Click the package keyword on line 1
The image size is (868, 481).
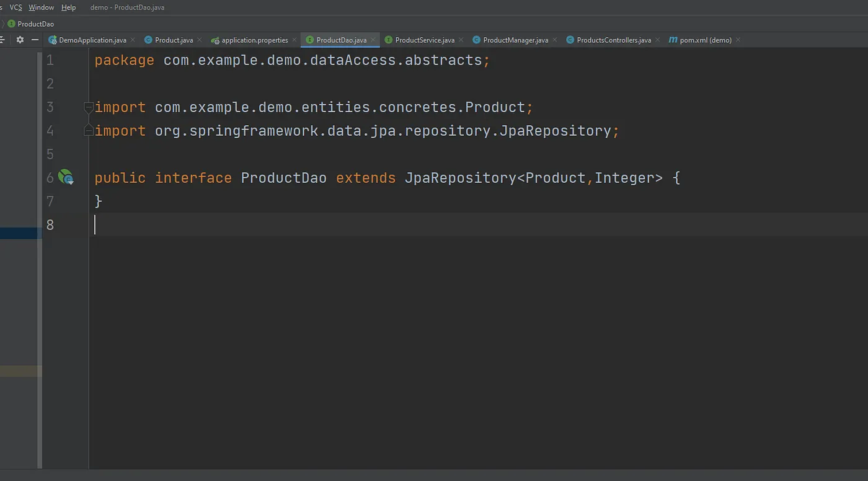[124, 61]
